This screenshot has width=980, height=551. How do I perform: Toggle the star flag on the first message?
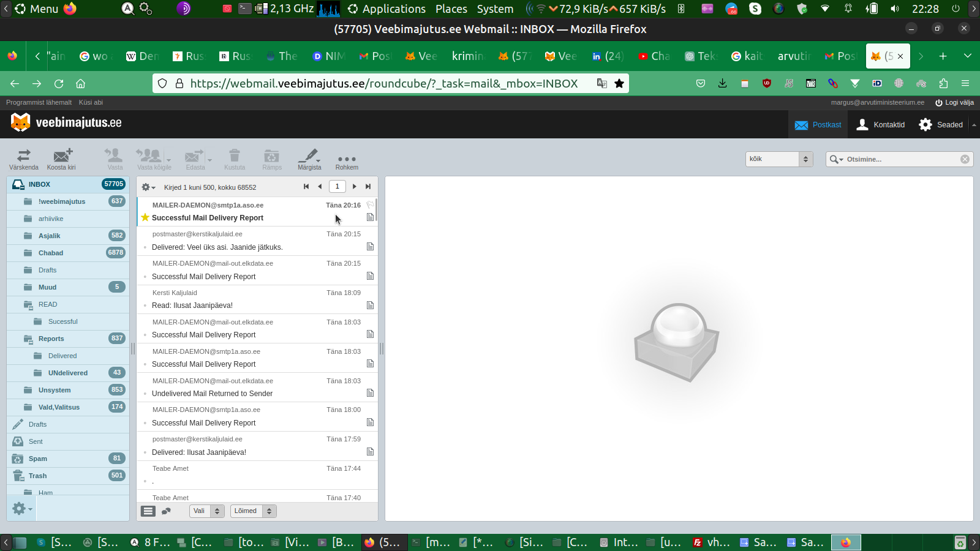pyautogui.click(x=145, y=217)
